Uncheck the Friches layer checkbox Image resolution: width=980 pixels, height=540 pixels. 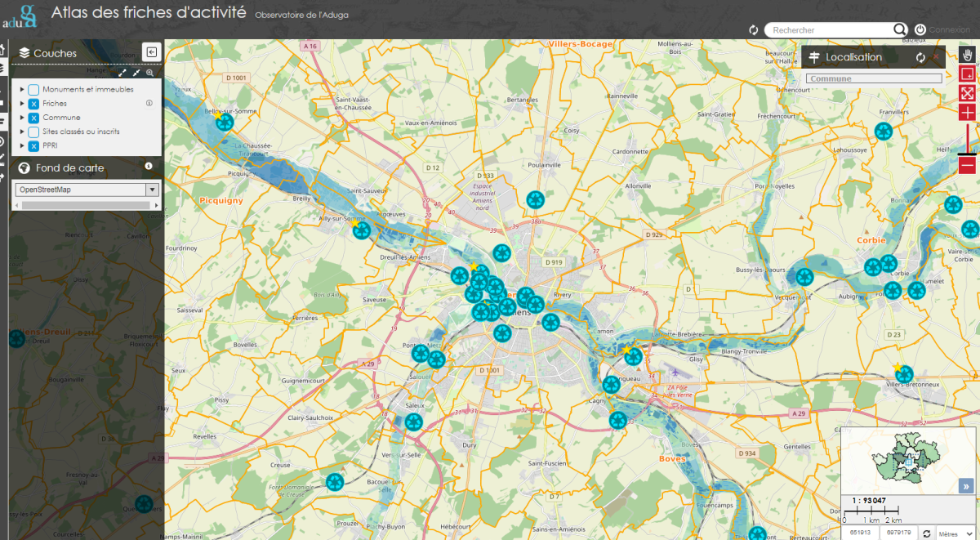click(x=33, y=104)
